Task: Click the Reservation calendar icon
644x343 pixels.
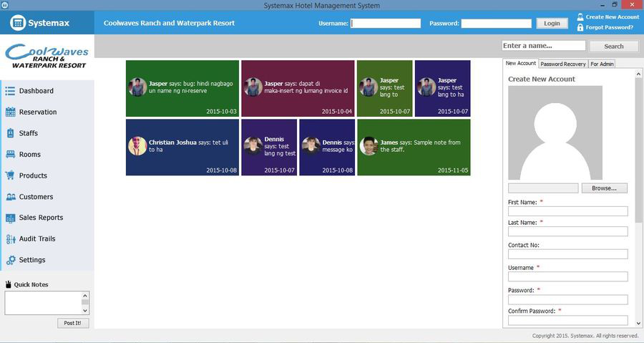Action: coord(10,112)
